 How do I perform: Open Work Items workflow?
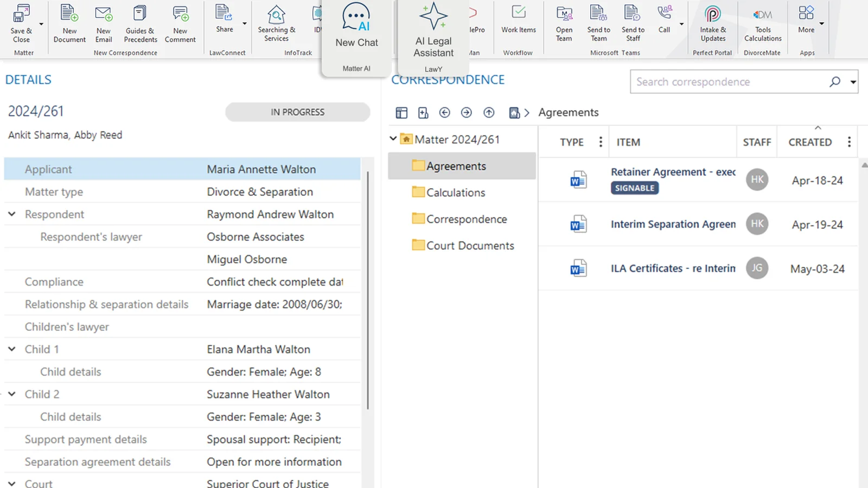tap(519, 20)
